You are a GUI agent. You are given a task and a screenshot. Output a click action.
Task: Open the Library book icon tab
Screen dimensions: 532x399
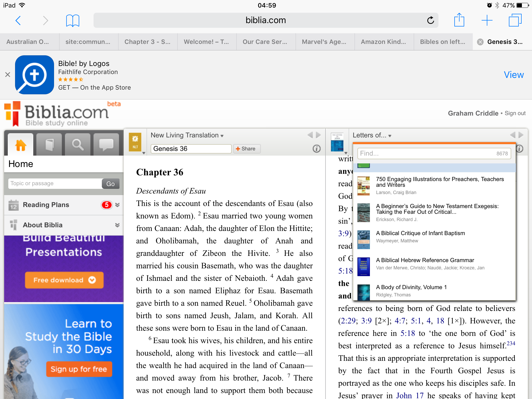point(49,144)
